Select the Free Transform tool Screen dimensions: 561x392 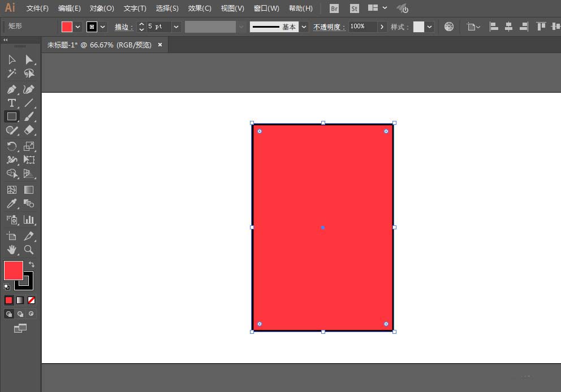(x=29, y=160)
